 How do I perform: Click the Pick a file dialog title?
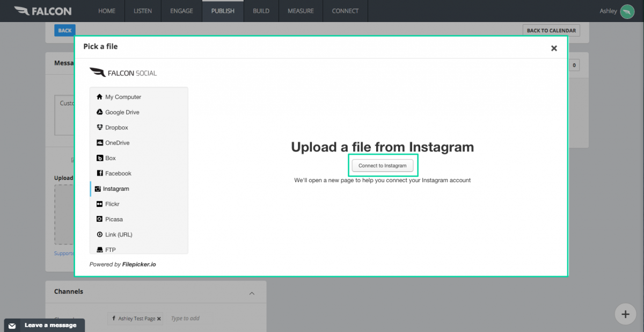coord(100,47)
